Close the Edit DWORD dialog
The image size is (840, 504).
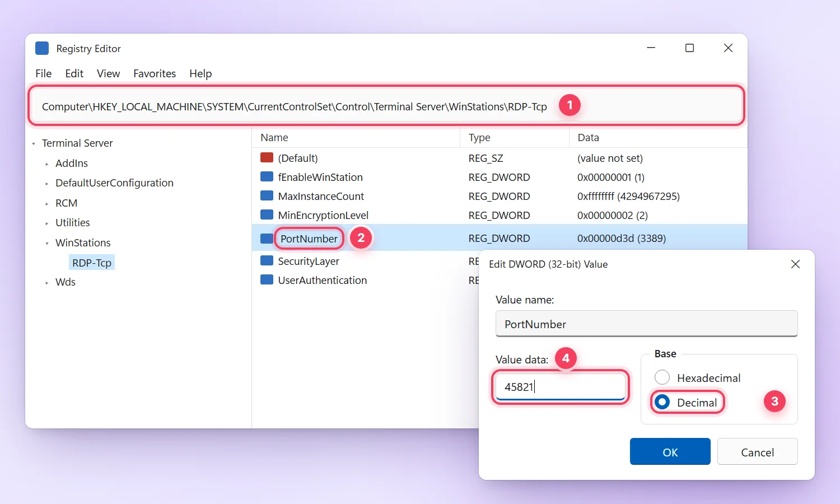pos(795,264)
